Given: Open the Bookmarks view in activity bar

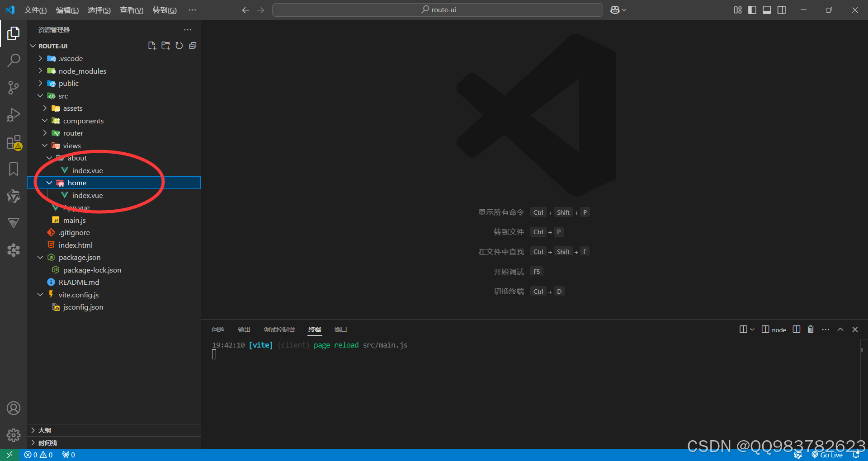Looking at the screenshot, I should tap(14, 169).
